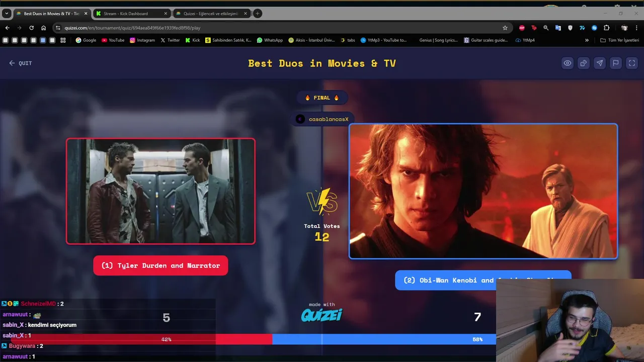
Task: Bookmark this page with the star icon
Action: (x=505, y=28)
